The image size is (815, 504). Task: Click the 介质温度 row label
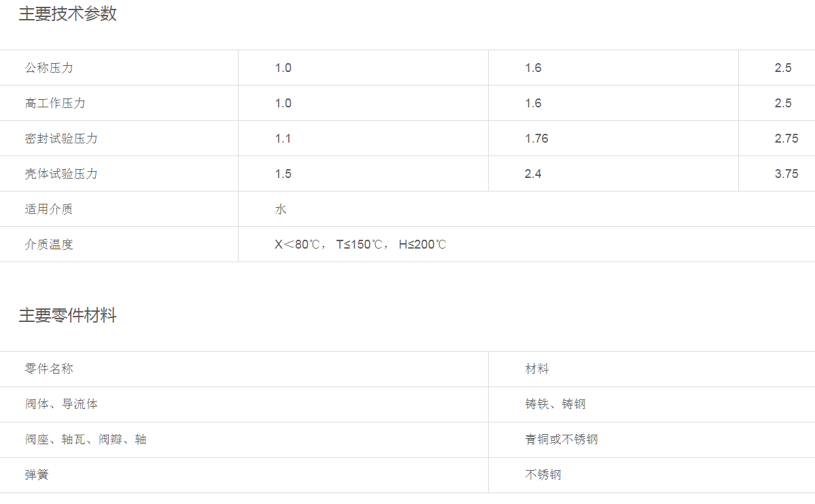49,245
